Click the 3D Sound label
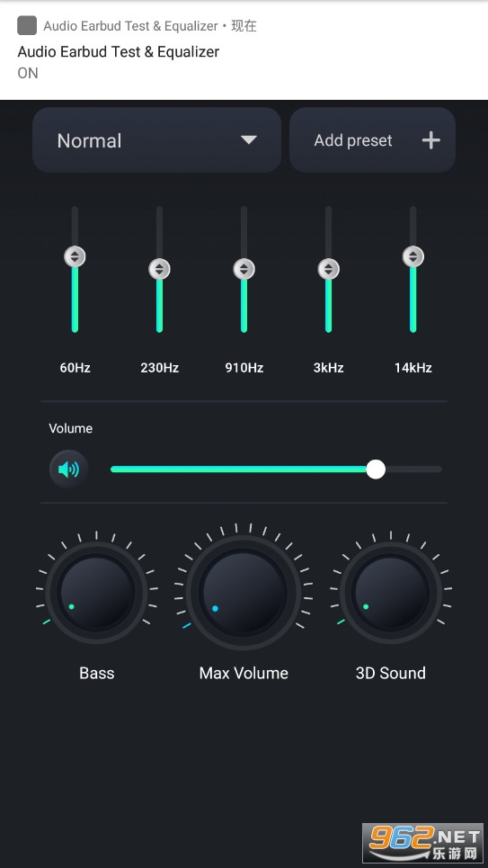This screenshot has height=868, width=488. 391,673
